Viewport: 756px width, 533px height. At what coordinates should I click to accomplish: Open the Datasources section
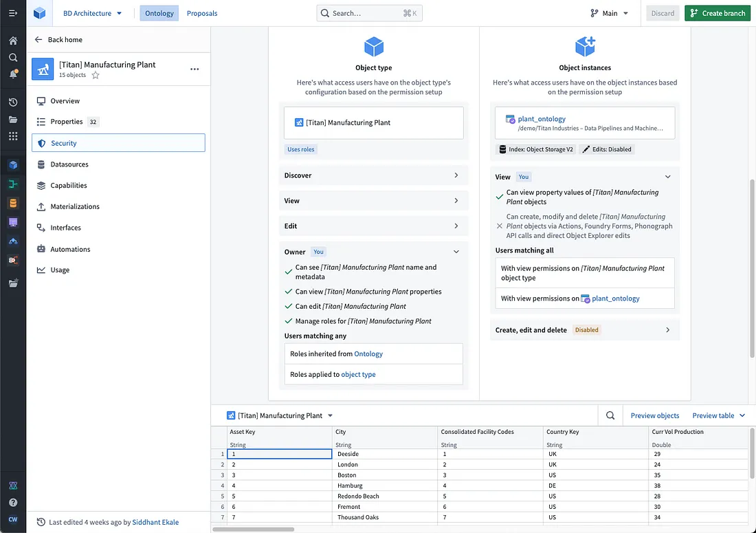(118, 164)
